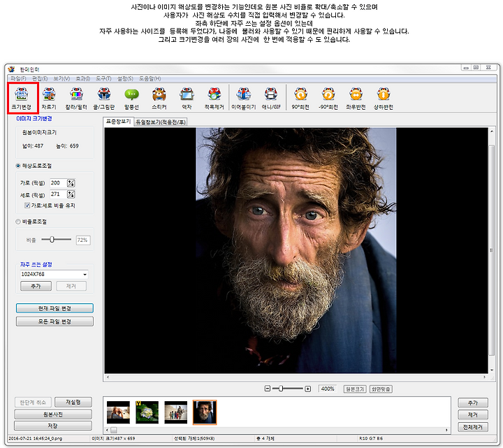503x448 pixels.
Task: Select the first thumbnail in the strip
Action: tap(118, 412)
